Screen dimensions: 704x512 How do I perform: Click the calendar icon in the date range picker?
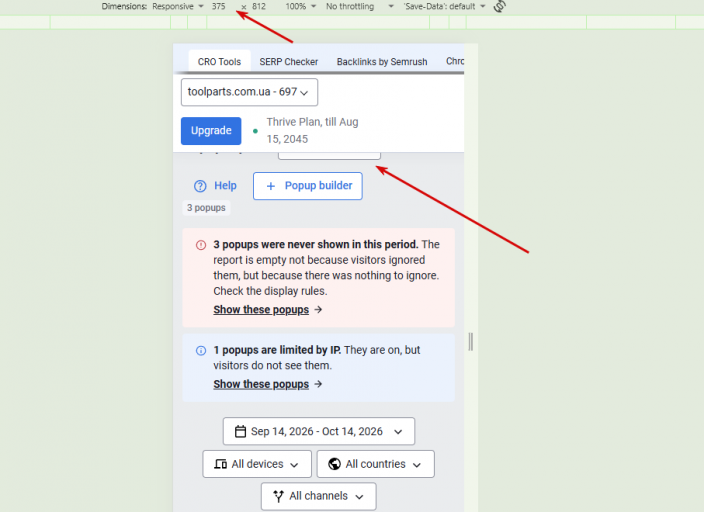click(x=241, y=432)
